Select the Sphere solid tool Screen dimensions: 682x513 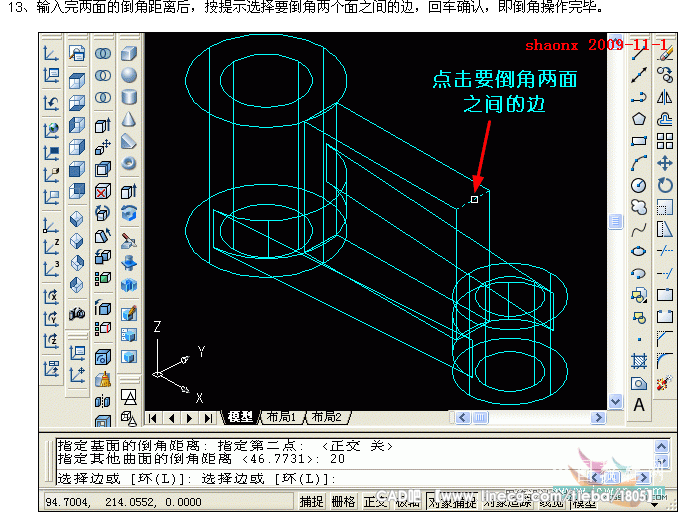pos(129,75)
